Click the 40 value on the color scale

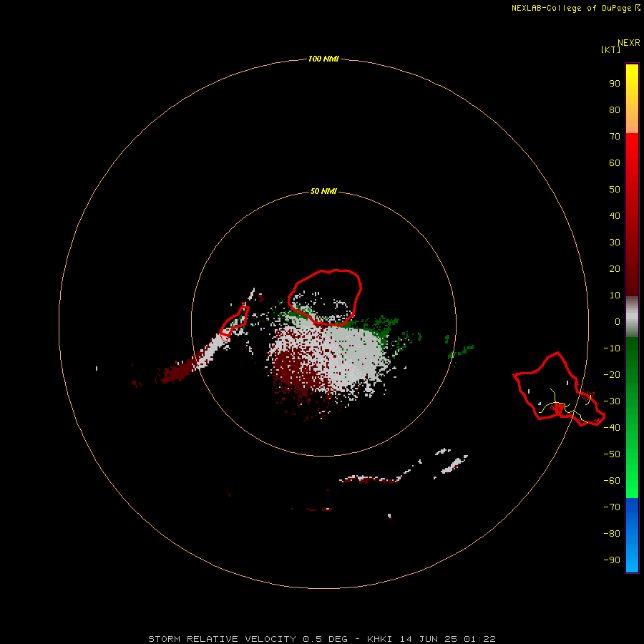pyautogui.click(x=615, y=215)
